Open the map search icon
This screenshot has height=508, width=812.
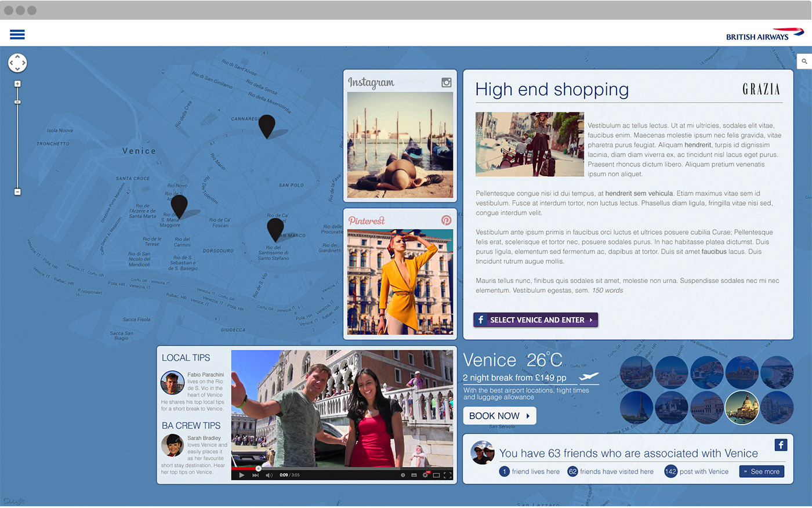(x=804, y=61)
